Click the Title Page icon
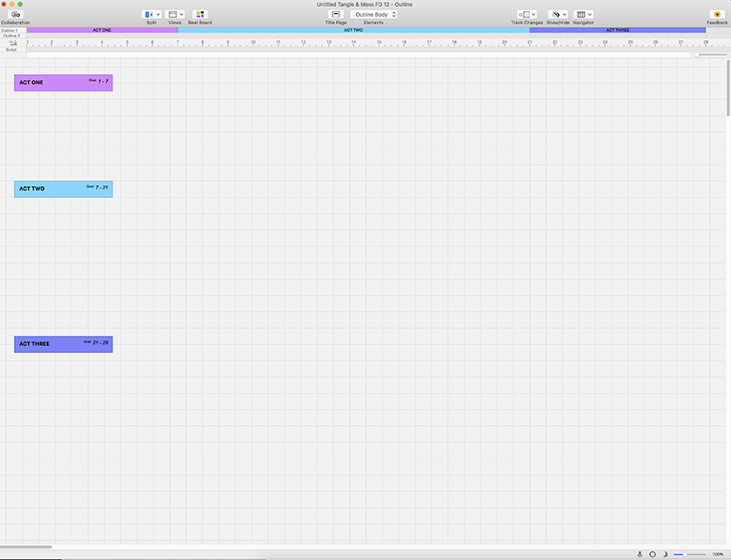Screen dimensions: 731x560 click(x=336, y=15)
